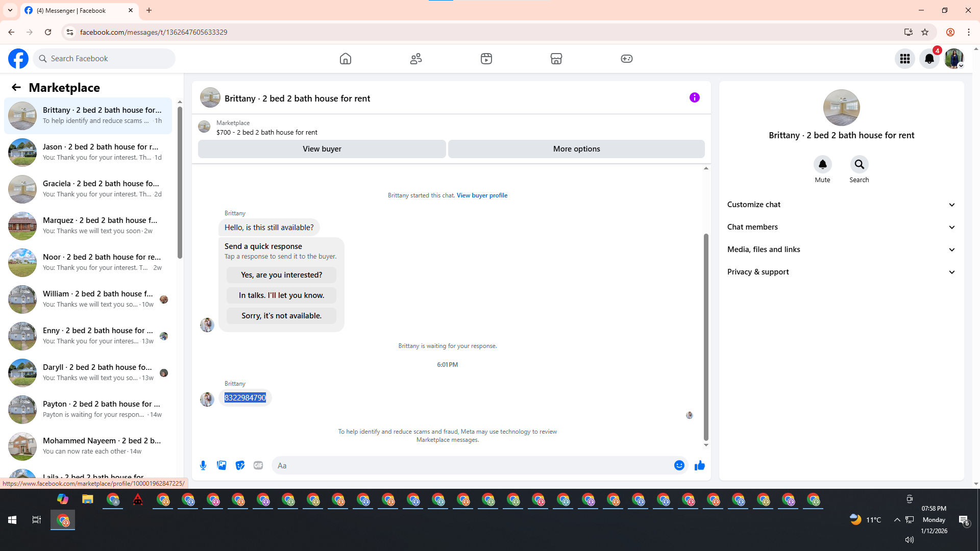This screenshot has height=551, width=980.
Task: Attach a photo using the image icon
Action: (x=222, y=465)
